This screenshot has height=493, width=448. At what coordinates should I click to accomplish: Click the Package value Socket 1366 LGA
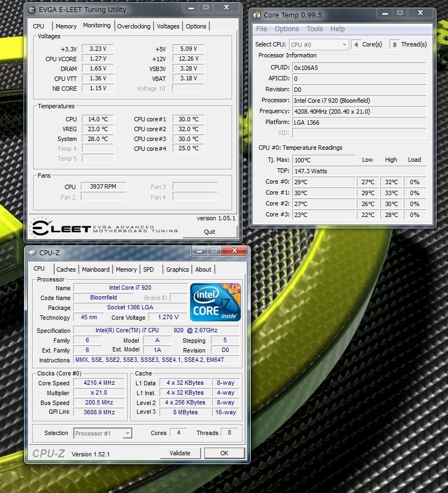click(130, 307)
